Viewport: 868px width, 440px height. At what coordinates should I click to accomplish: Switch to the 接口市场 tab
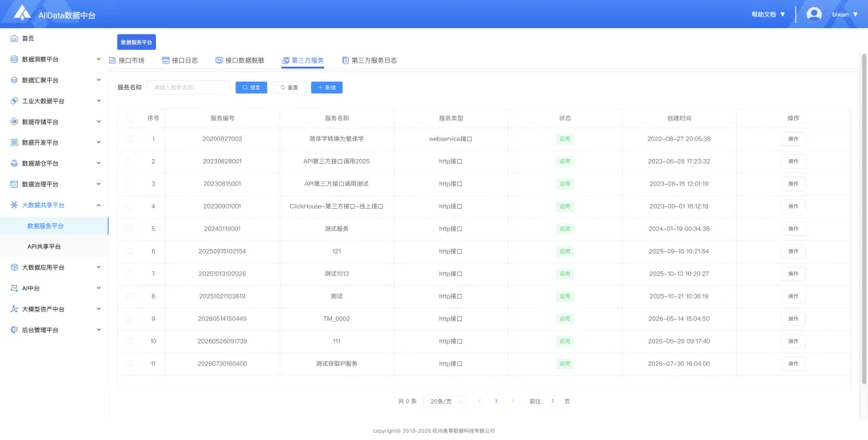(x=127, y=60)
